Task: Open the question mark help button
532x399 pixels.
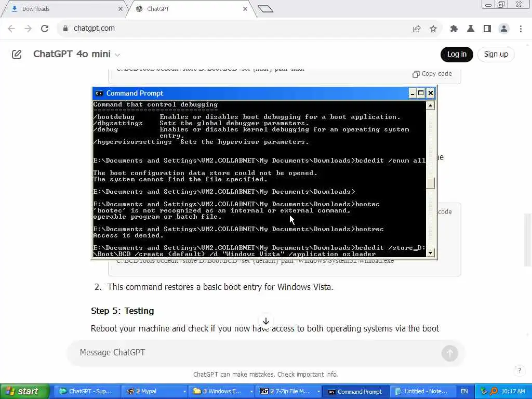Action: 519,370
